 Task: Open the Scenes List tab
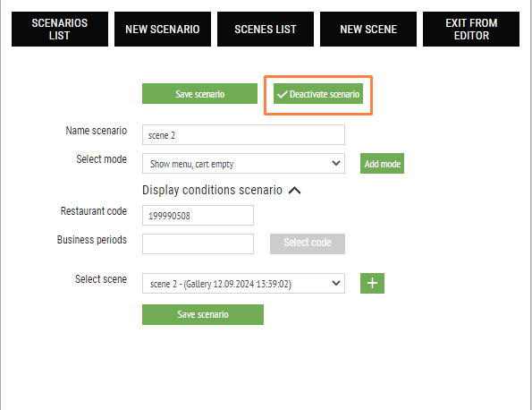tap(266, 30)
